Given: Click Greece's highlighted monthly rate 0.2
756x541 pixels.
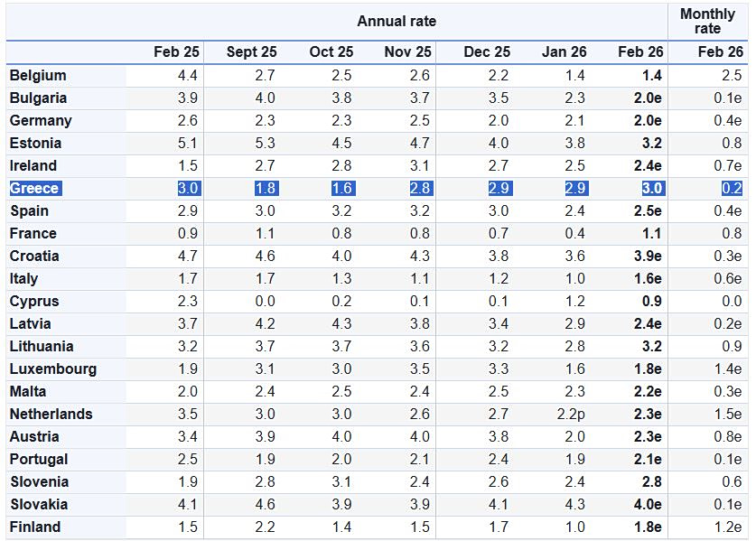Looking at the screenshot, I should click(732, 189).
